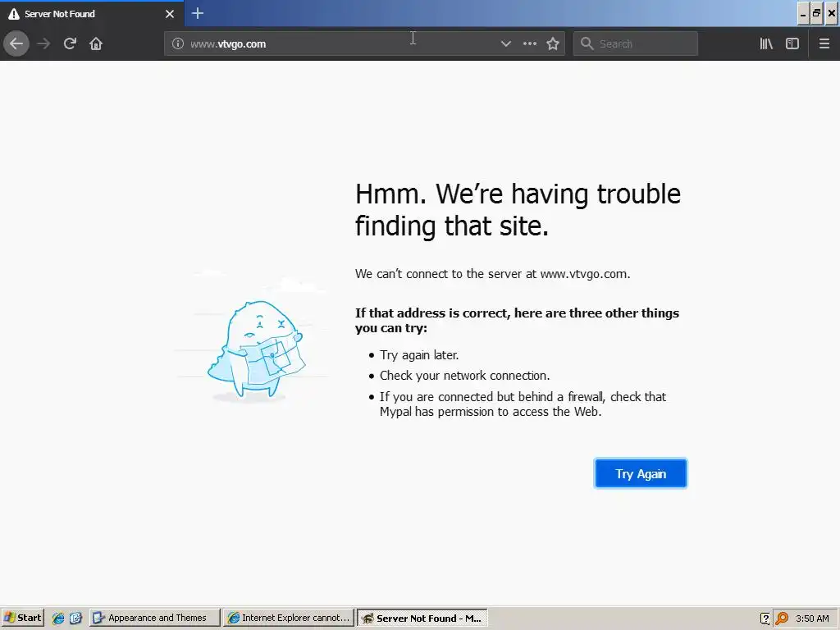Click 'Check your network connection.' text

pos(465,376)
